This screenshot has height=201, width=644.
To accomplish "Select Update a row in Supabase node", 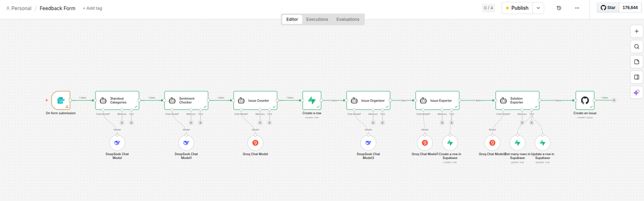I will click(x=543, y=143).
